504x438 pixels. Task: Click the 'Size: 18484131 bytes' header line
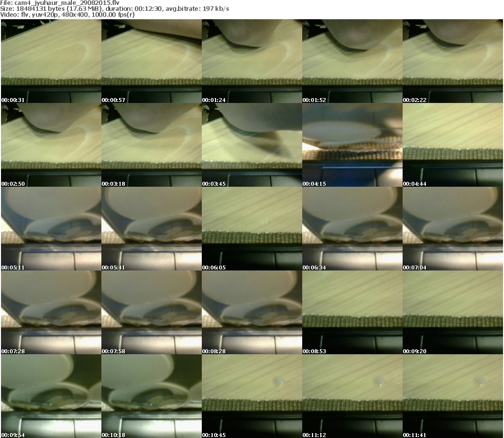pos(114,9)
